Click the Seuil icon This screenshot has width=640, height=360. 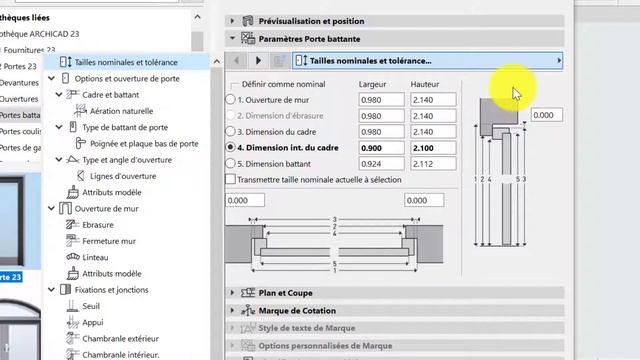coord(72,306)
